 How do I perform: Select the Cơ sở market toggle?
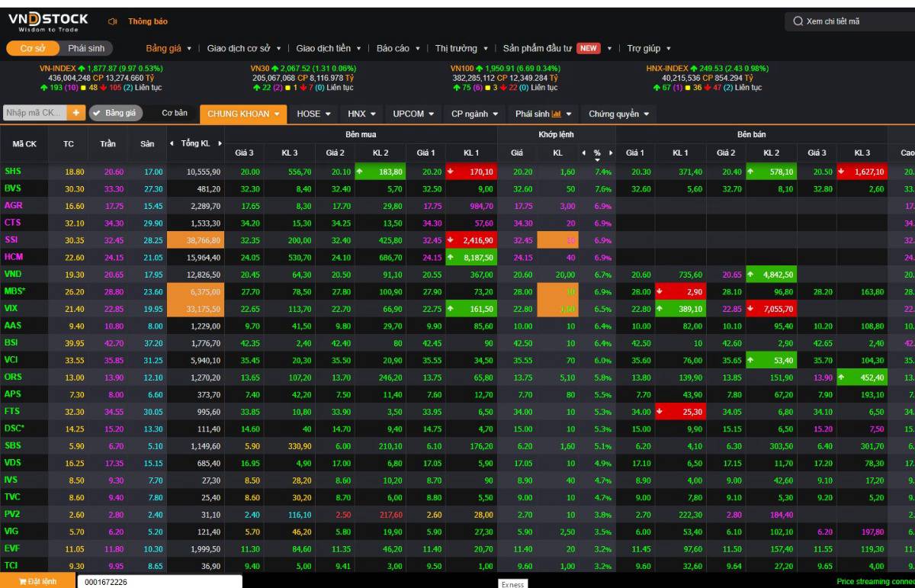(x=33, y=48)
